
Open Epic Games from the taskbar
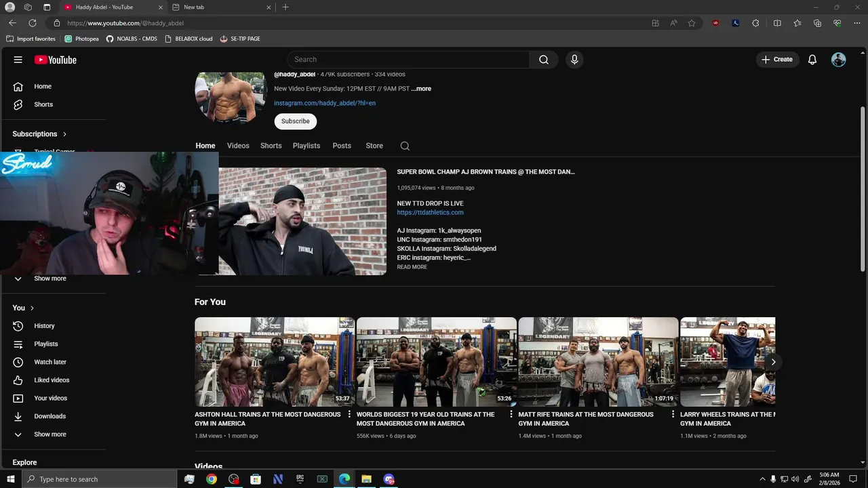[x=300, y=479]
